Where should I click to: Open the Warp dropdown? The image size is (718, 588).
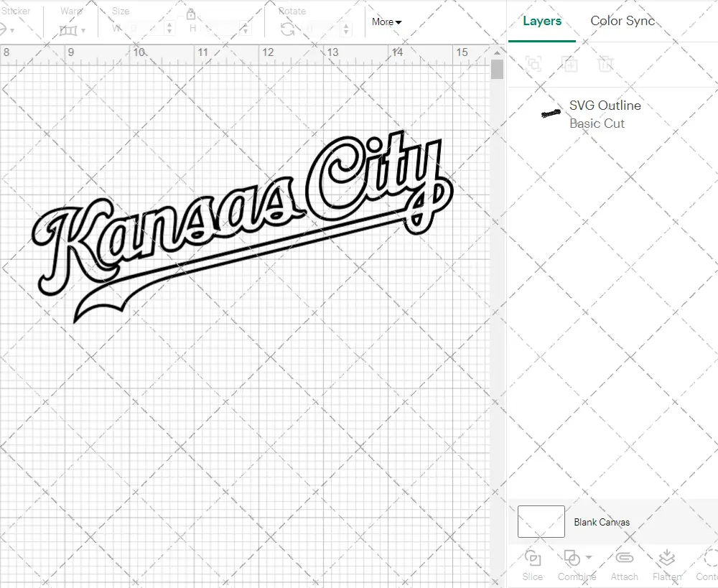(x=73, y=30)
